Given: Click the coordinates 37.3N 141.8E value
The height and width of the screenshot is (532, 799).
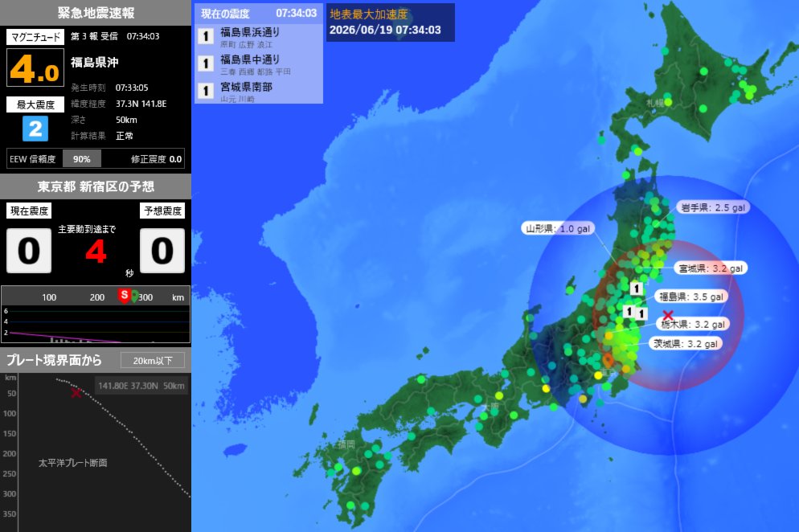Looking at the screenshot, I should tap(141, 104).
